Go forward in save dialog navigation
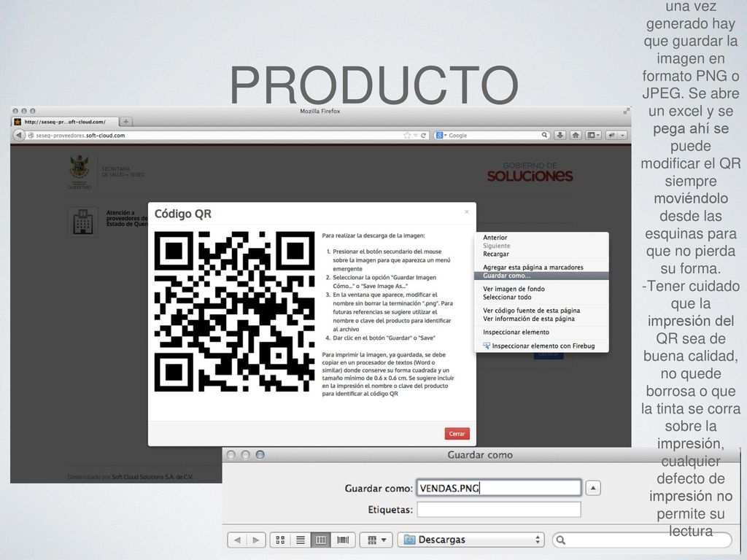Screen dimensions: 747x560 point(256,540)
